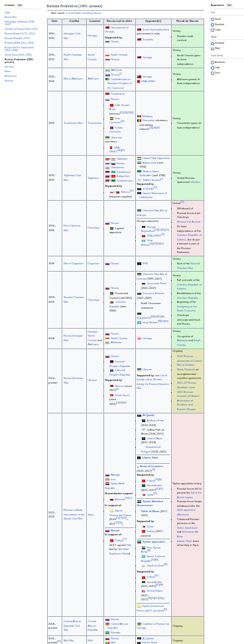Image resolution: width=244 pixels, height=644 pixels.
Task: Open the List of battles involving Russia article
Action: pos(84,13)
